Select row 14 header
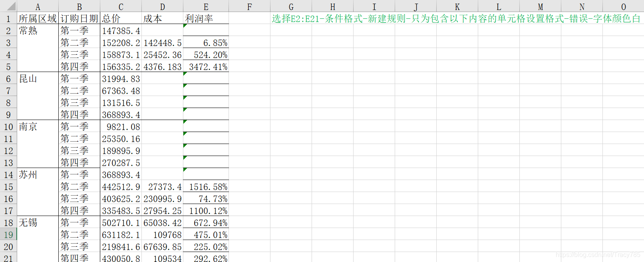Viewport: 644px width, 262px height. click(x=8, y=174)
